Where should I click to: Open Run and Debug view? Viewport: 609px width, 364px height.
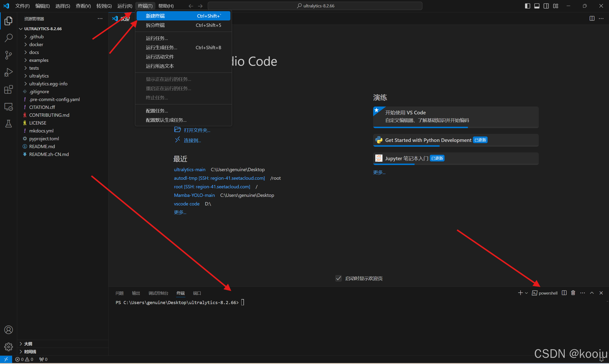click(9, 72)
